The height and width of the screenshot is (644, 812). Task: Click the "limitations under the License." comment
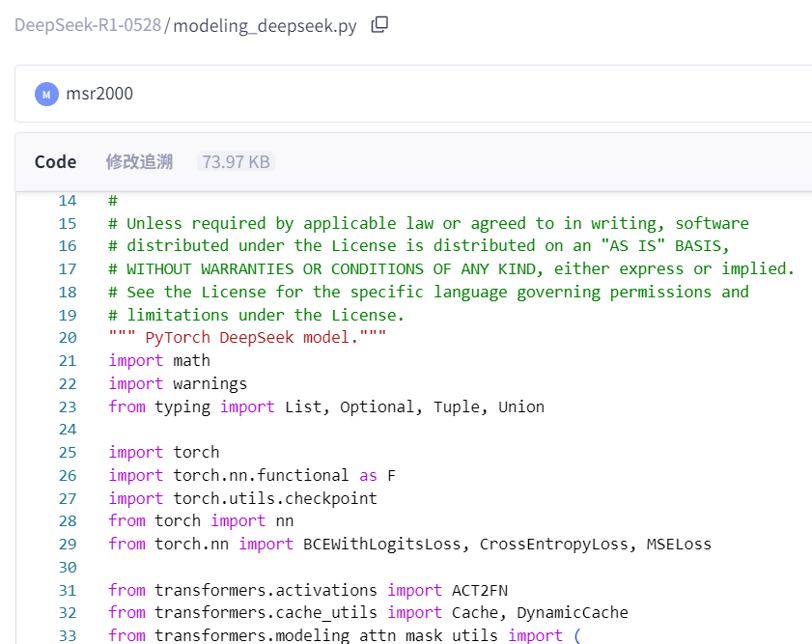tap(256, 315)
